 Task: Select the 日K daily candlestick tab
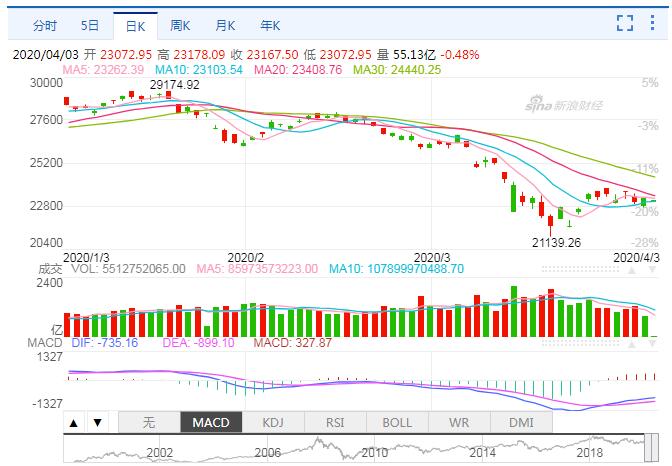point(134,24)
